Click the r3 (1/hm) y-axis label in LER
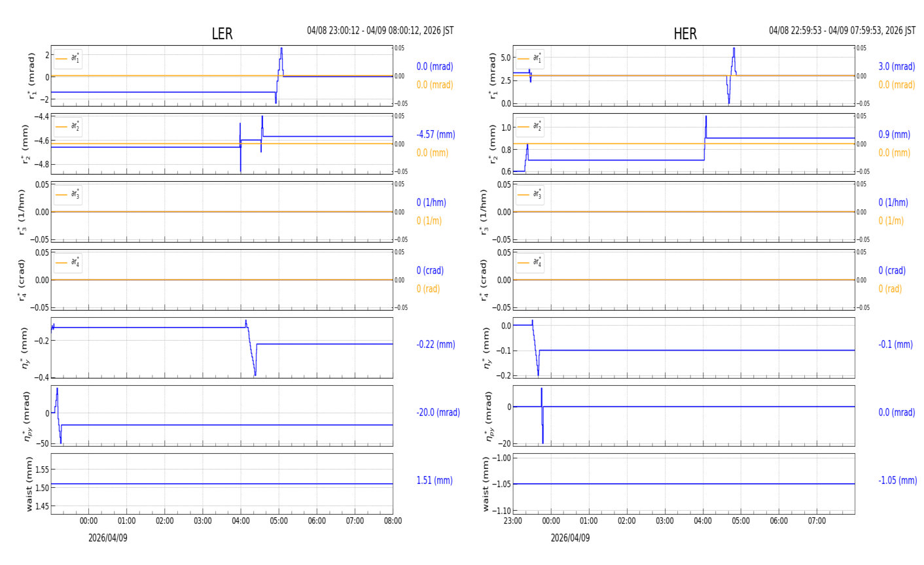 (22, 212)
